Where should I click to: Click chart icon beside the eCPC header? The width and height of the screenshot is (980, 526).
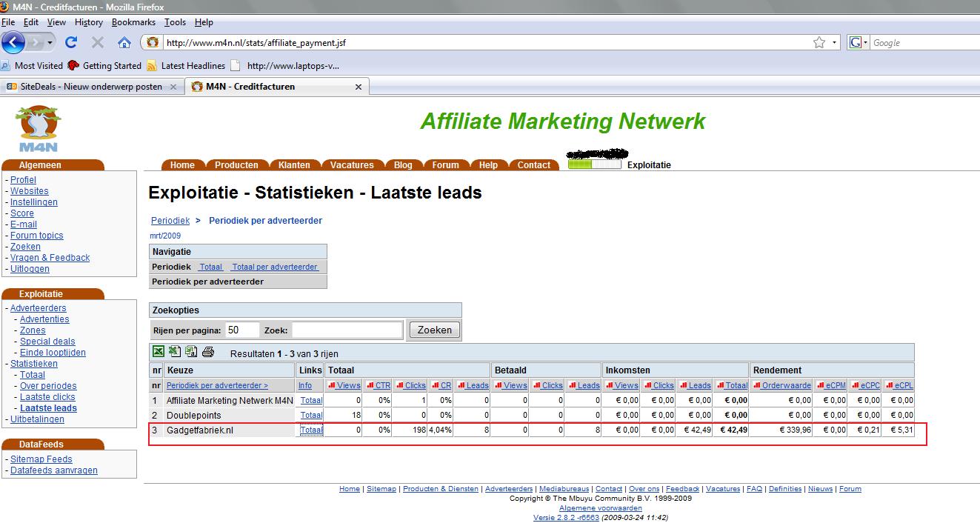(x=855, y=385)
